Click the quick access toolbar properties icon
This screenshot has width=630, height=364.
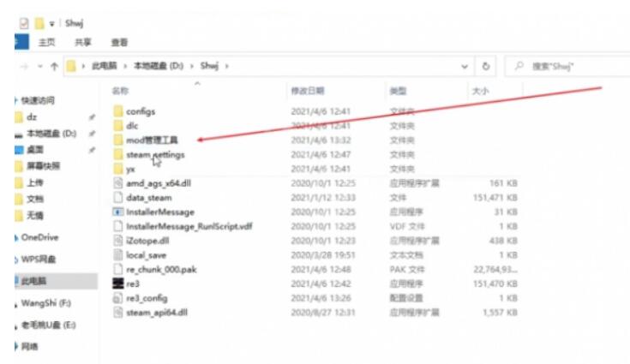coord(24,23)
